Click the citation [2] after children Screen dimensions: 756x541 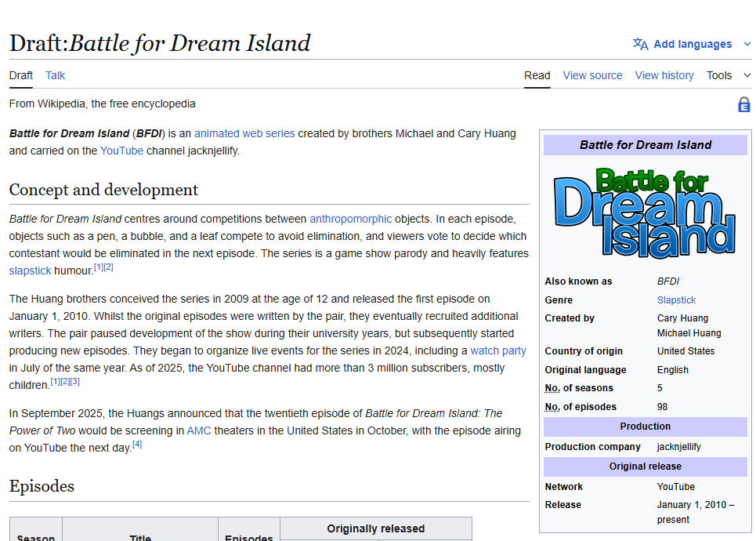click(x=65, y=381)
